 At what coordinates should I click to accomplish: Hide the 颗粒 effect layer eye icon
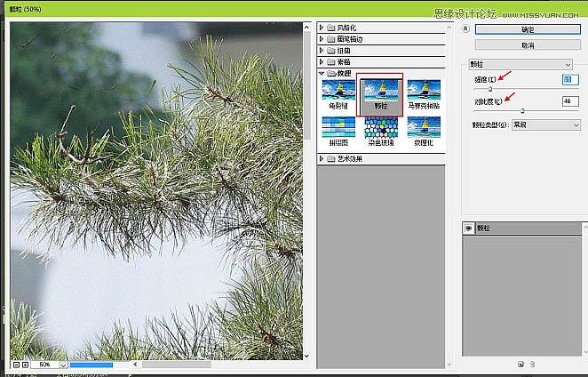[x=468, y=229]
